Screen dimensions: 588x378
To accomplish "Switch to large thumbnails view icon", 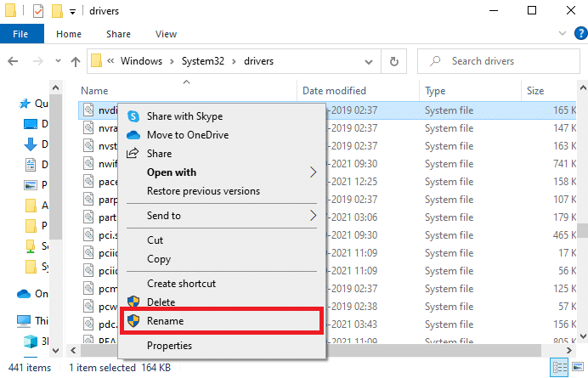I will (x=577, y=367).
